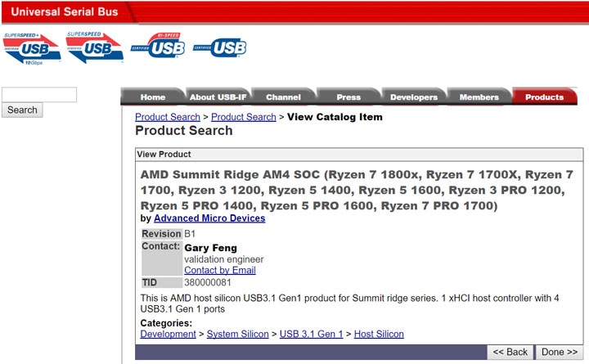Click the SuperSpeed USB 10Gbps logo
Screen dimensions: 589x364
[x=32, y=48]
